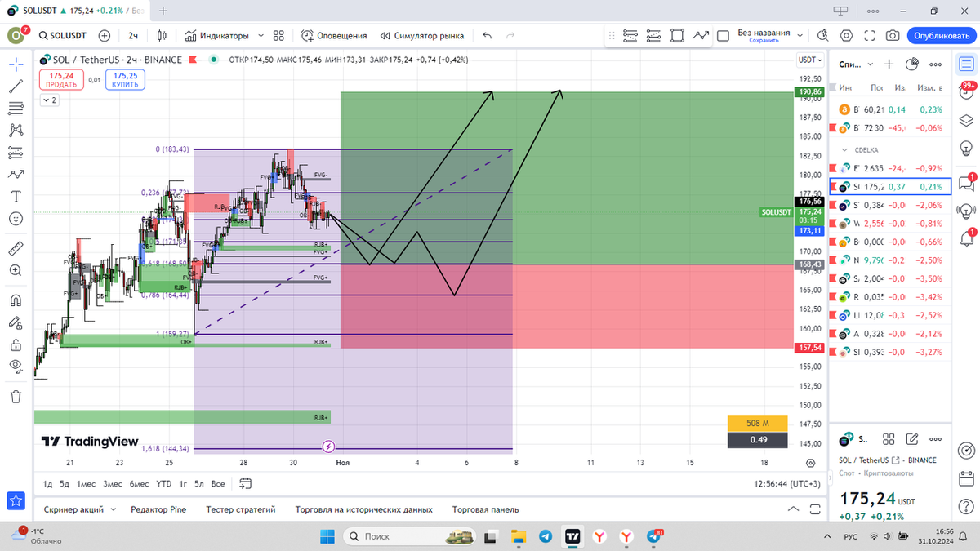Open Telegram from the Windows taskbar
This screenshot has width=980, height=551.
tap(545, 536)
